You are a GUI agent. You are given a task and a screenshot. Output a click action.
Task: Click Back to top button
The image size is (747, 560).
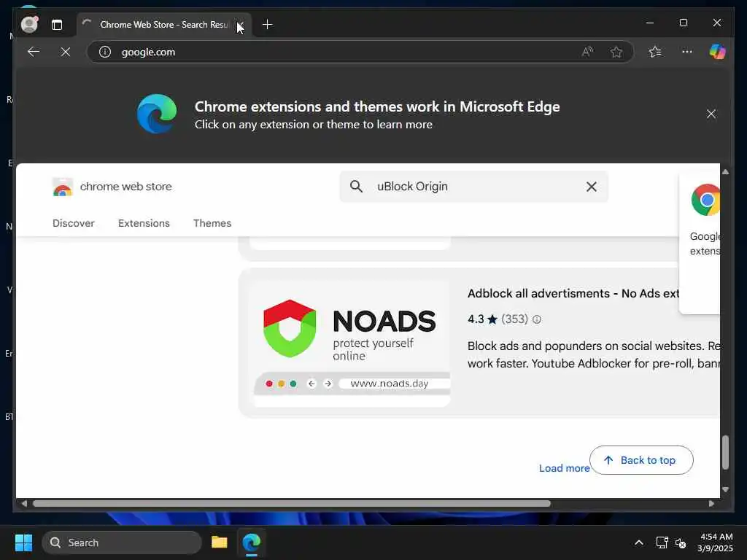(x=641, y=460)
